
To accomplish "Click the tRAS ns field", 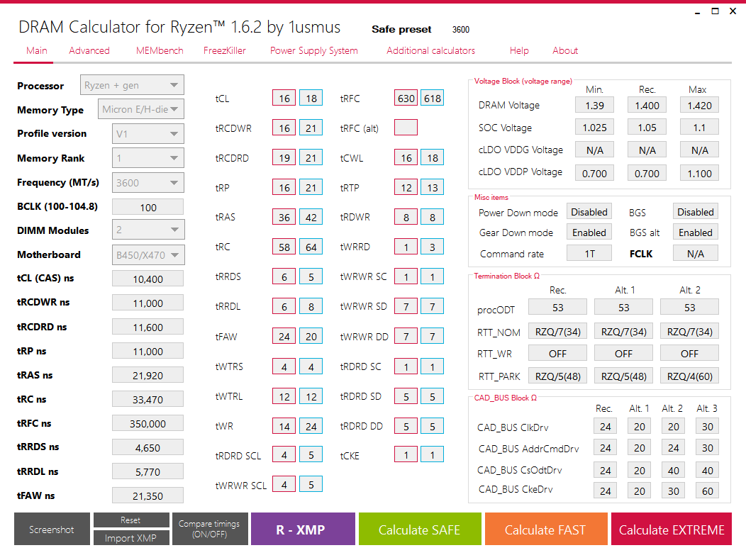I will (x=148, y=376).
